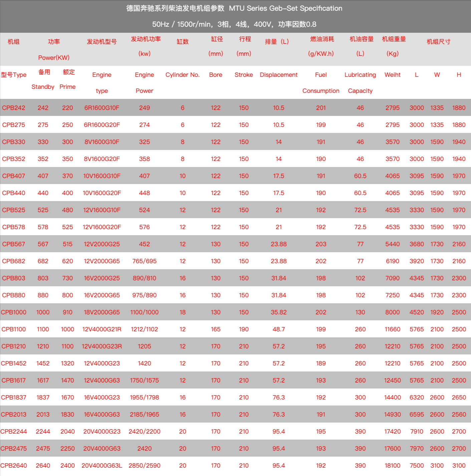Select engine type 10V1600G20F
The height and width of the screenshot is (476, 471).
coord(102,193)
